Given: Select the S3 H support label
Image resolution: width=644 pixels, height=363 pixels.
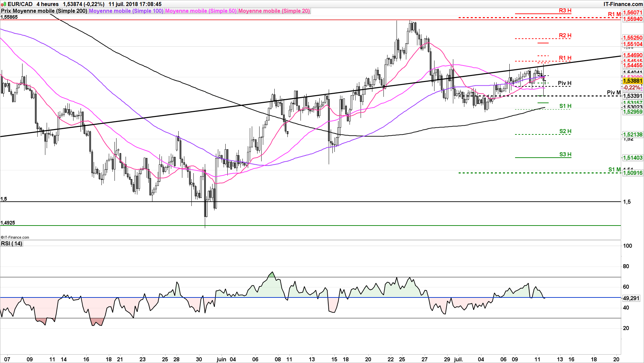Looking at the screenshot, I should 565,155.
